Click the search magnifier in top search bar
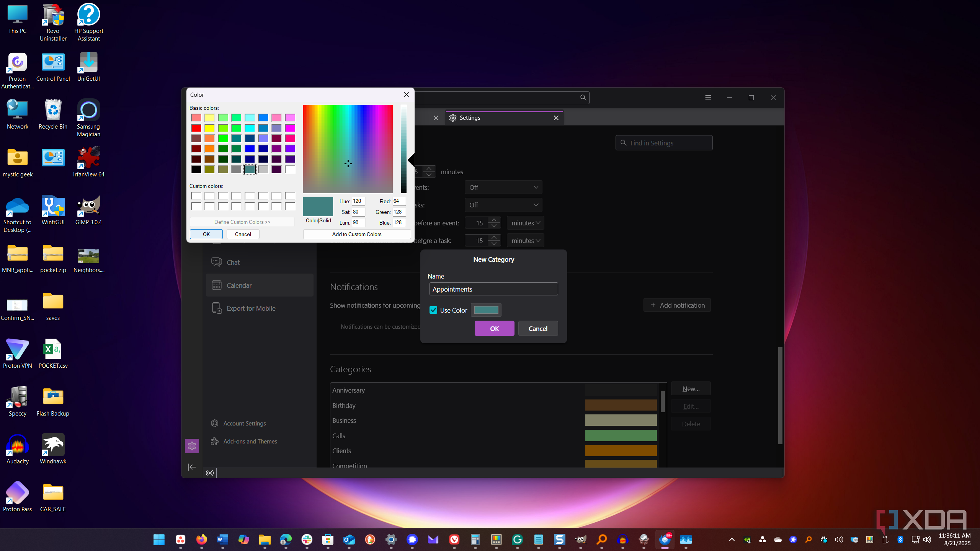 click(583, 98)
